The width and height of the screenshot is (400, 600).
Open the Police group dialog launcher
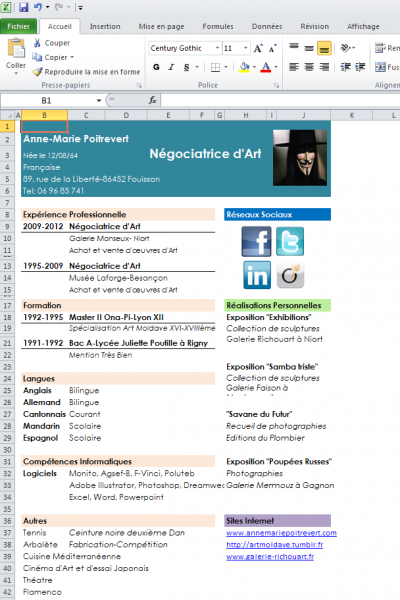[x=276, y=85]
